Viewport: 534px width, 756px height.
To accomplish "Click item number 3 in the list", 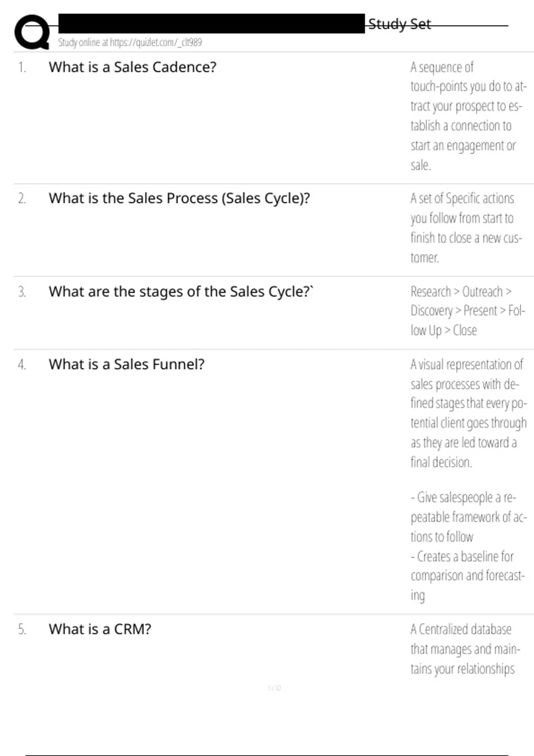I will [x=22, y=292].
